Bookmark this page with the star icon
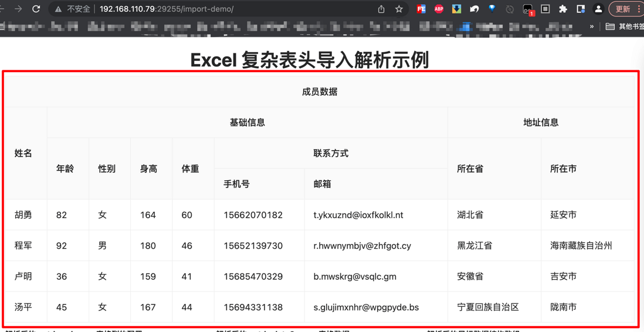 (398, 9)
